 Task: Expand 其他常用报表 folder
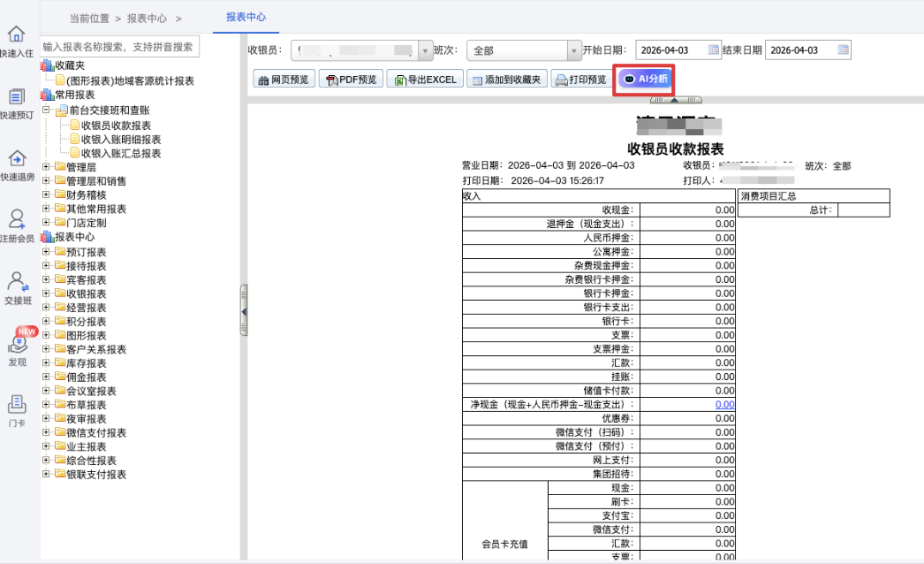pos(46,209)
